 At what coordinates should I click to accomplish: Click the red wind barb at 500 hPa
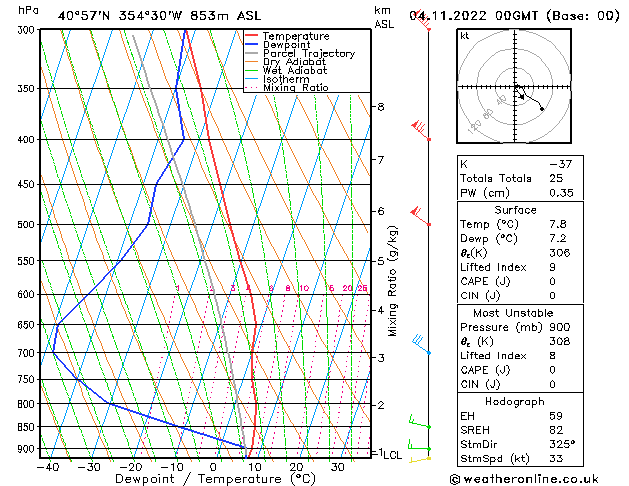(x=420, y=216)
